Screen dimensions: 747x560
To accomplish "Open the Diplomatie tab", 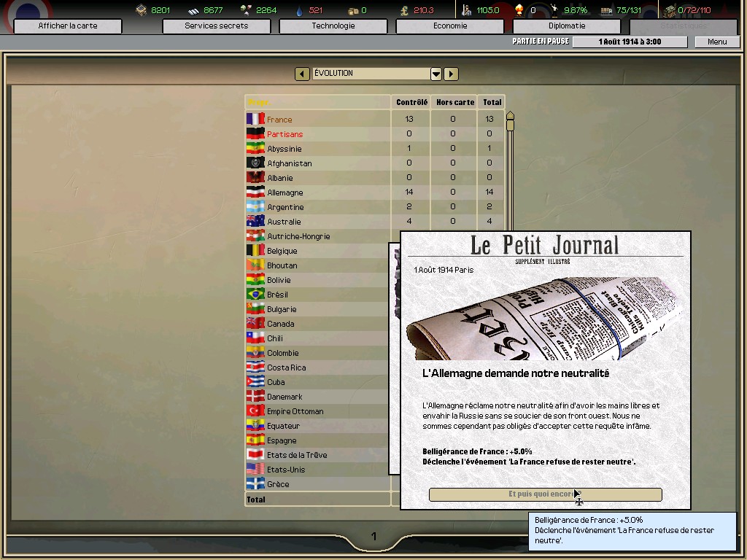I will [x=567, y=26].
